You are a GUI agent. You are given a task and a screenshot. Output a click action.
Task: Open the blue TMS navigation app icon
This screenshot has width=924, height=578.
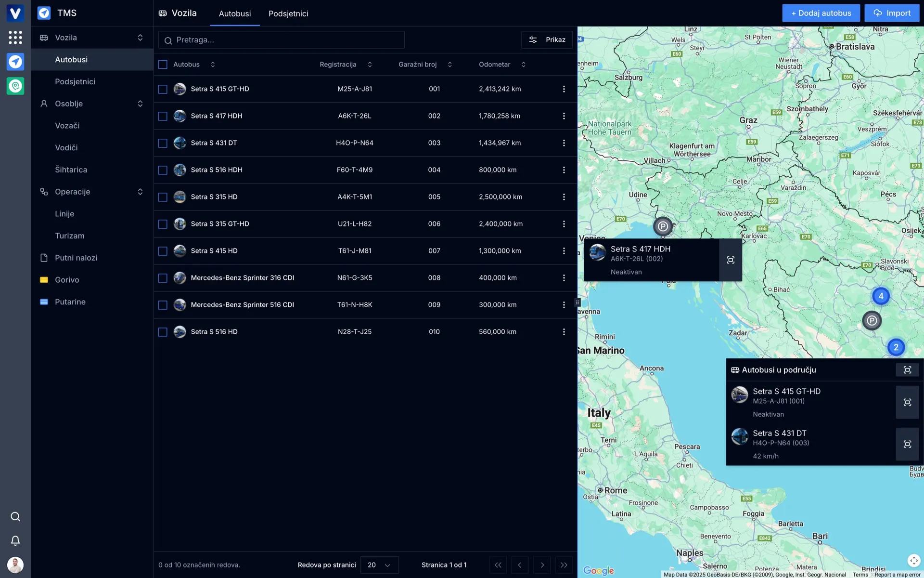pyautogui.click(x=15, y=62)
